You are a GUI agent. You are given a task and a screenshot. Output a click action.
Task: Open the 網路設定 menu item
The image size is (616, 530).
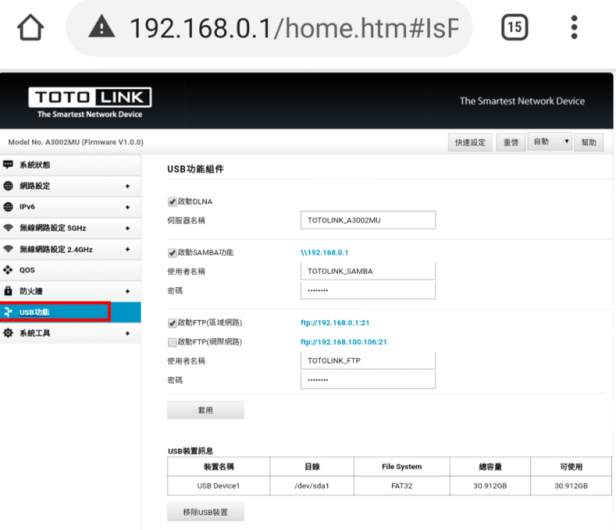coord(70,186)
